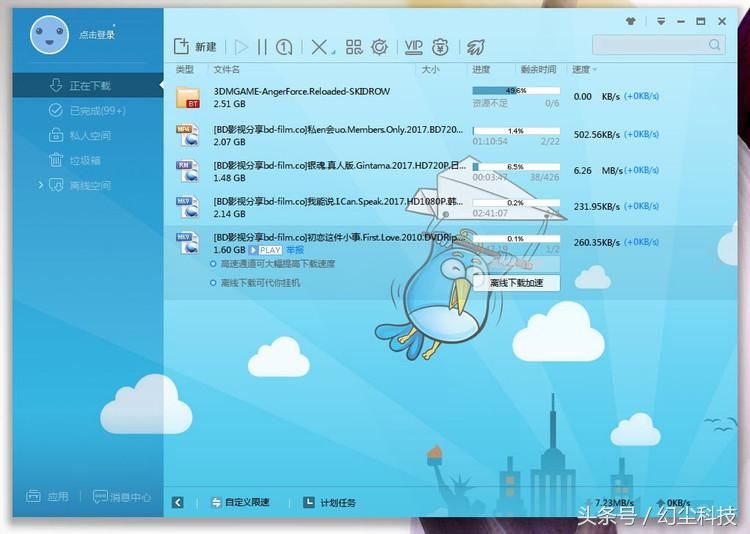Screen dimensions: 750x534
Task: Open settings via the gear icon
Action: coord(380,47)
